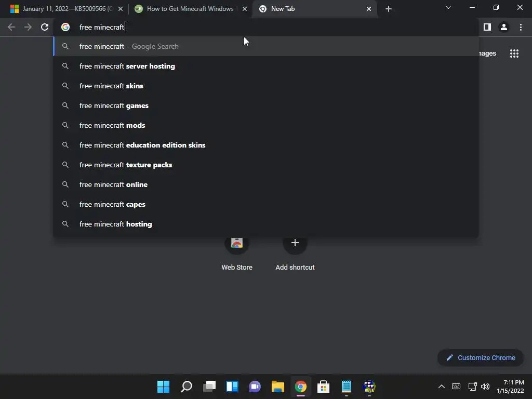Select the New Tab tab
The height and width of the screenshot is (399, 532).
pyautogui.click(x=314, y=9)
